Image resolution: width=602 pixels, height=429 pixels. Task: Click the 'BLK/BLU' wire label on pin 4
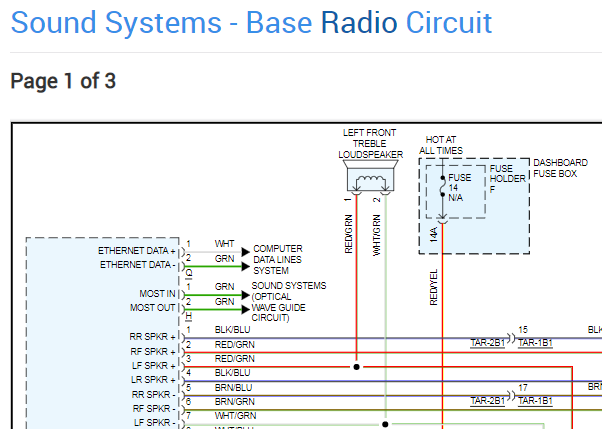(x=232, y=373)
